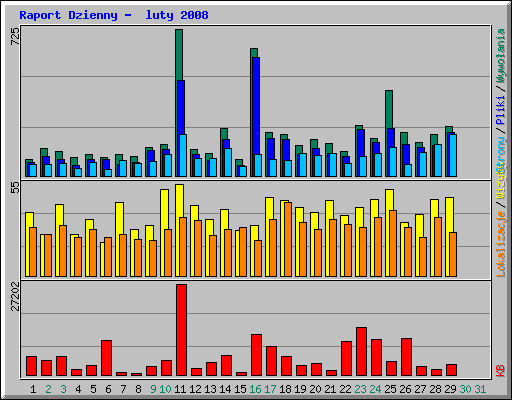
Task: Click day 6 on the x-axis
Action: [108, 389]
